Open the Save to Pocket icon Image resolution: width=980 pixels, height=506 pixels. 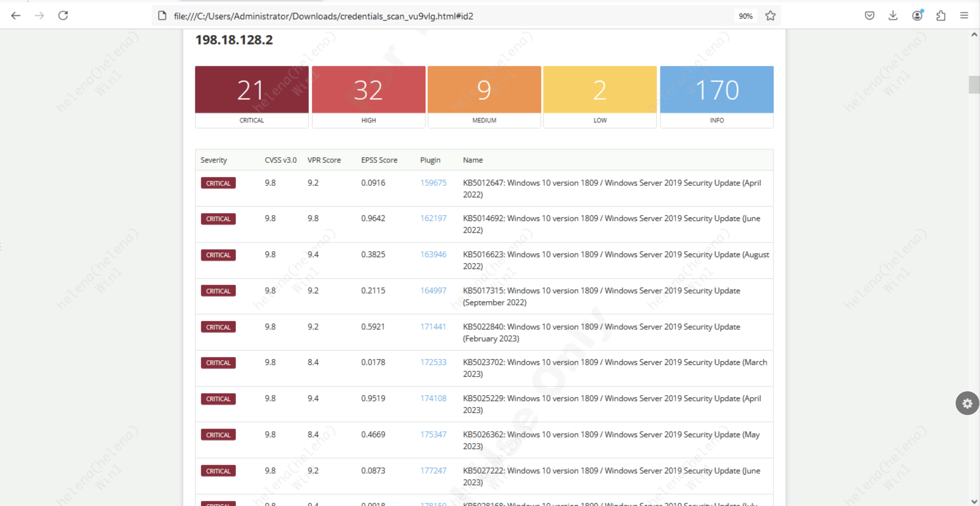pyautogui.click(x=869, y=16)
